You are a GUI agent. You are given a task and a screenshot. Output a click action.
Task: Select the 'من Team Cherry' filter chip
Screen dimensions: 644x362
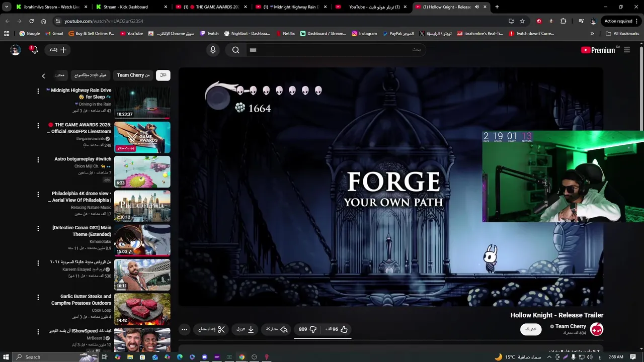pyautogui.click(x=133, y=75)
